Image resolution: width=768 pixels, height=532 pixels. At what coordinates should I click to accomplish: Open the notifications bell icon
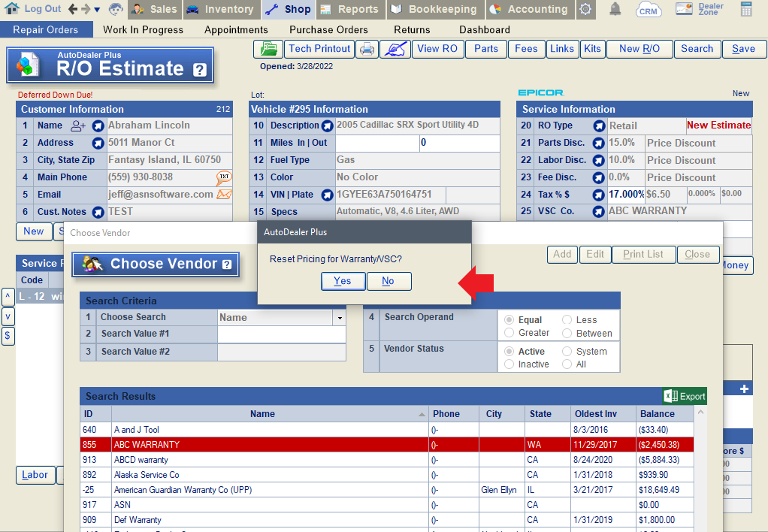click(x=615, y=9)
